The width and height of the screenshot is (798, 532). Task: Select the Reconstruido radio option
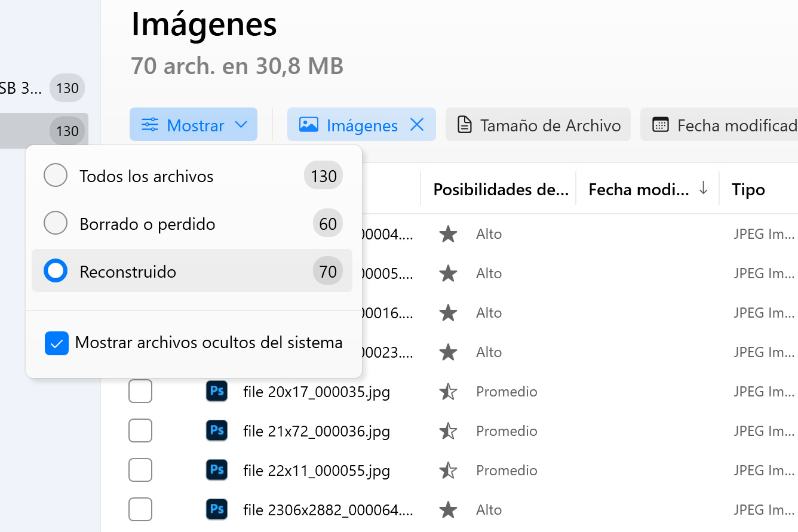(x=56, y=272)
